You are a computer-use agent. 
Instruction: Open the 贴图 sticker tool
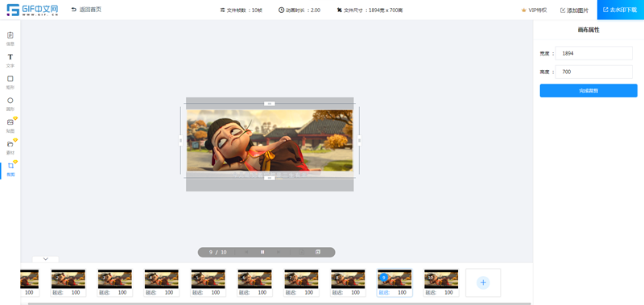(10, 126)
